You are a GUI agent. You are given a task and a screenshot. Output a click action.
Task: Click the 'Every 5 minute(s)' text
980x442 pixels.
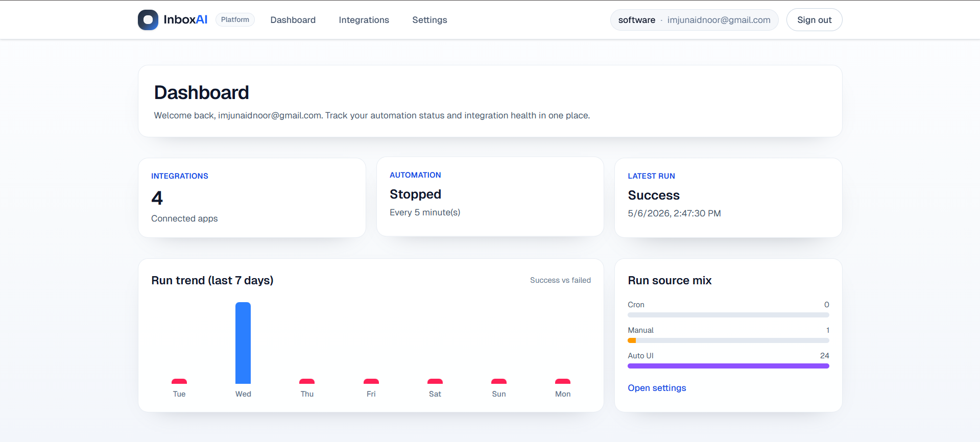click(x=425, y=212)
